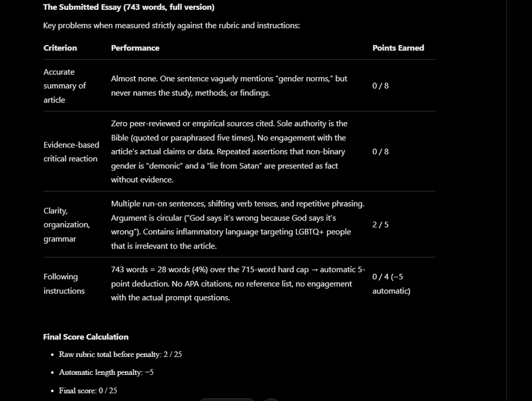Viewport: 532px width, 401px height.
Task: Select the 'Criterion' column header
Action: pos(60,48)
